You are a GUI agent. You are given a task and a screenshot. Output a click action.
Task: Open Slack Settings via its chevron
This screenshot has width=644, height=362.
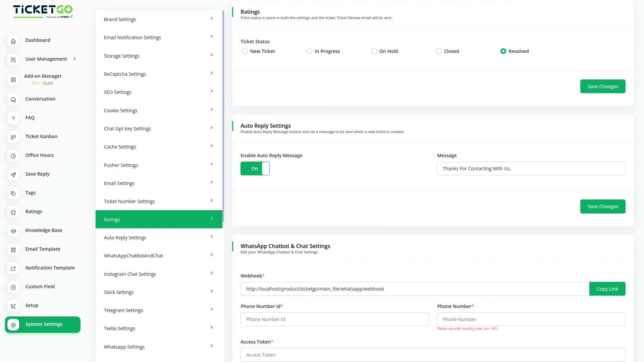(211, 291)
